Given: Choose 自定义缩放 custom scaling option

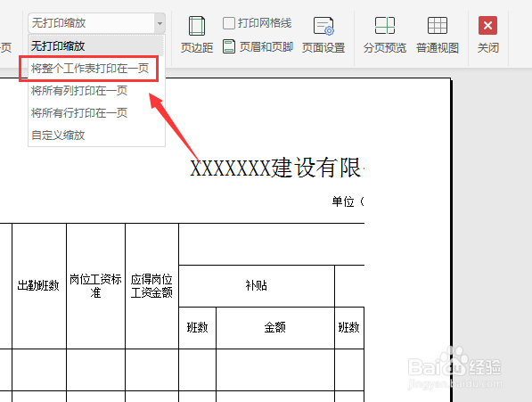Looking at the screenshot, I should coord(96,135).
